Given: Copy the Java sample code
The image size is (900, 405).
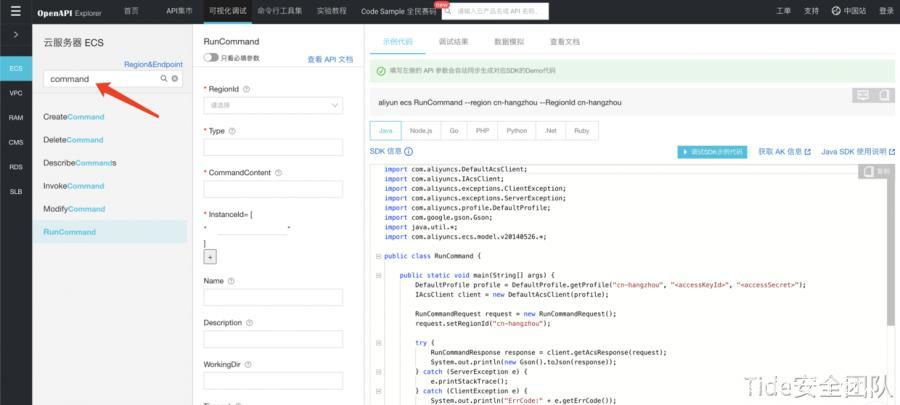Looking at the screenshot, I should (876, 172).
